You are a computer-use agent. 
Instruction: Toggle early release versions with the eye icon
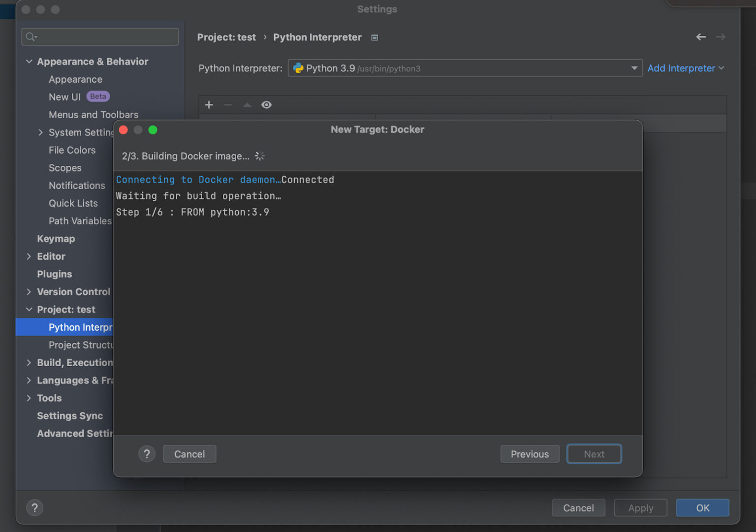coord(266,104)
